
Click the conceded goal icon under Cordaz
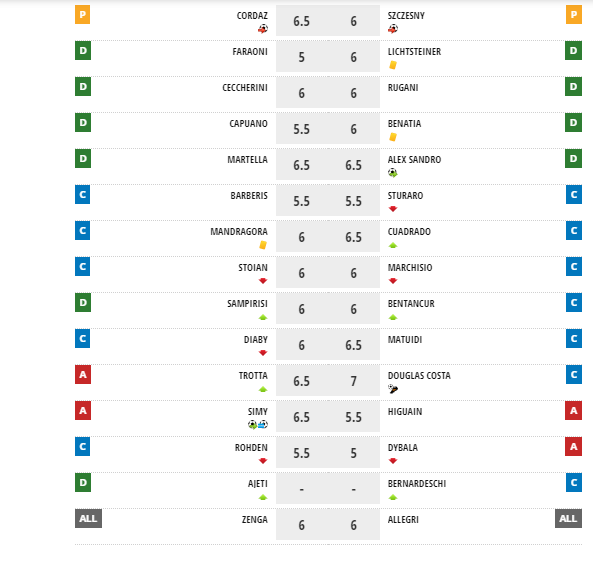263,29
